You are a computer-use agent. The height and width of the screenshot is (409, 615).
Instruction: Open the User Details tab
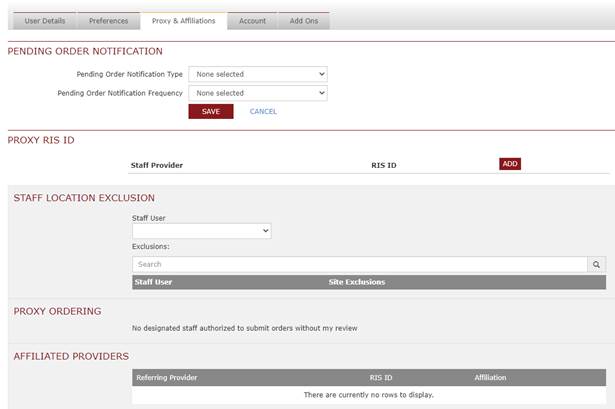44,21
